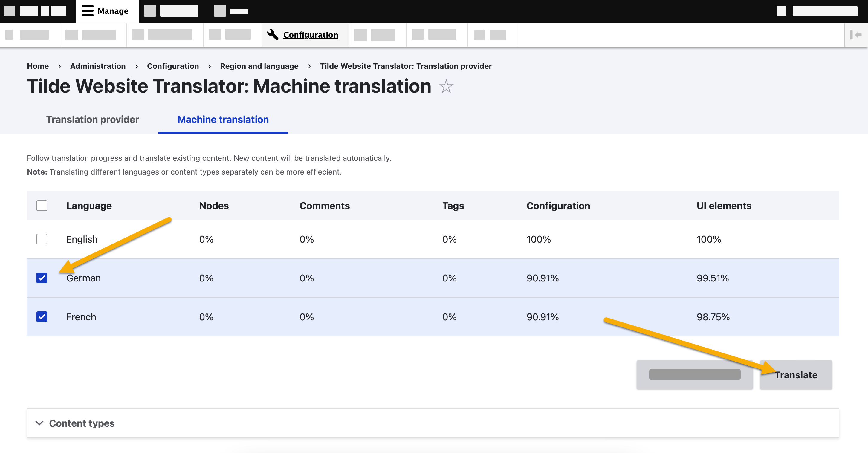Screen dimensions: 868x453
Task: Click the Comments column header
Action: (325, 206)
